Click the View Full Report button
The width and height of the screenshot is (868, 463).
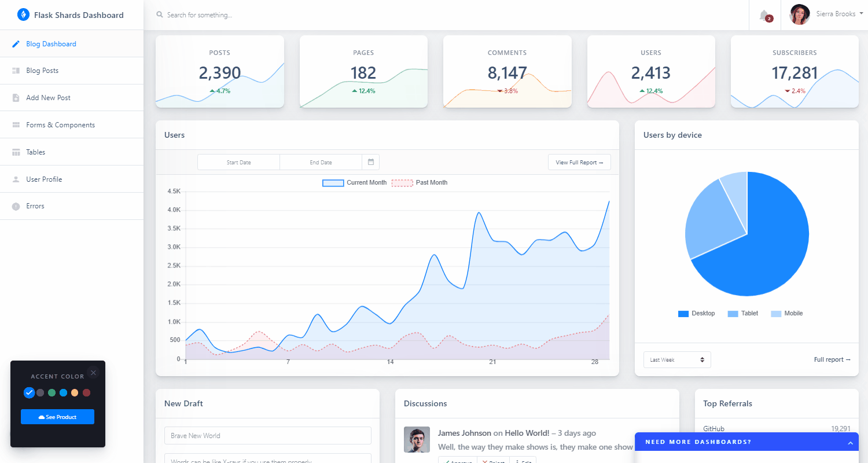pyautogui.click(x=579, y=162)
